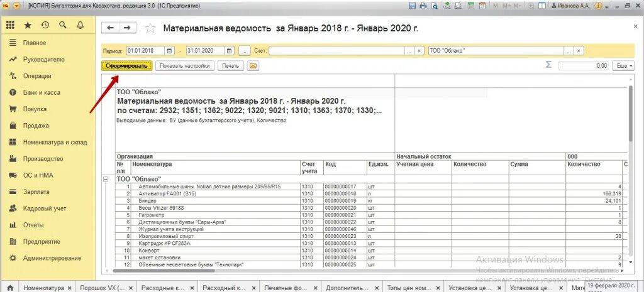
Task: Open the Предприятие section
Action: coord(42,242)
